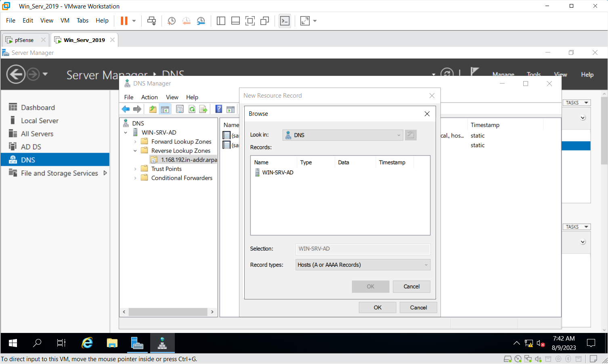Open the VMware VM menu
Screen dimensions: 608x364
point(65,21)
